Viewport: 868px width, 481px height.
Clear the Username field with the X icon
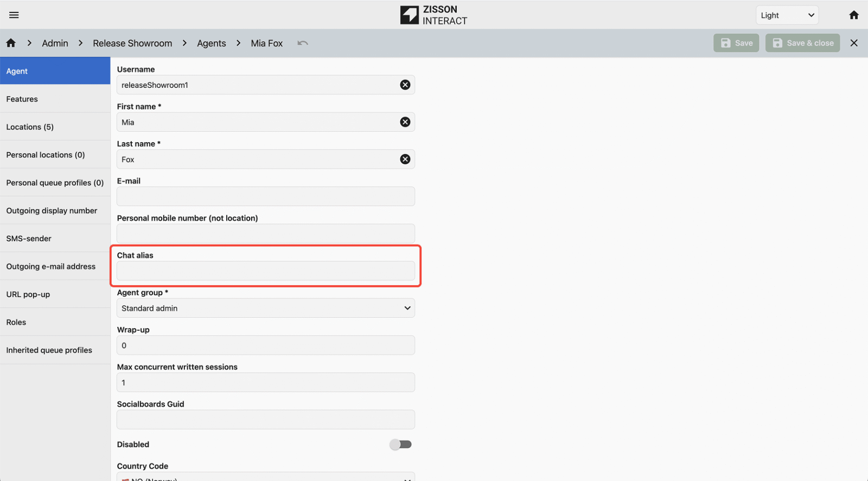coord(405,85)
